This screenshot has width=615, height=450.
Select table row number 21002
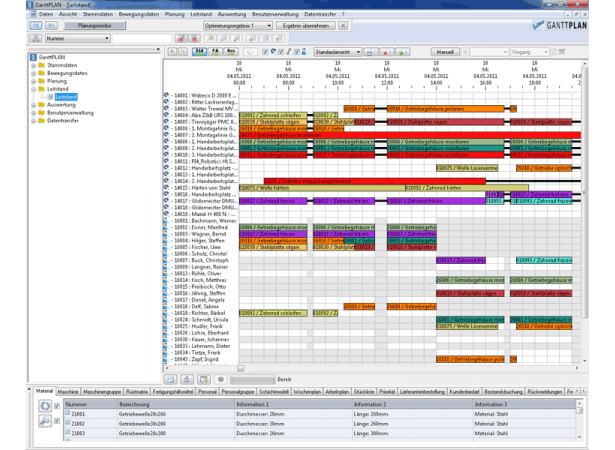[319, 424]
